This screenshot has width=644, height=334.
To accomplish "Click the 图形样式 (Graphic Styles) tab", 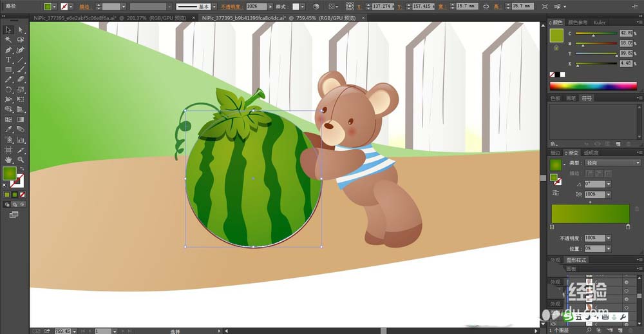I will (576, 260).
